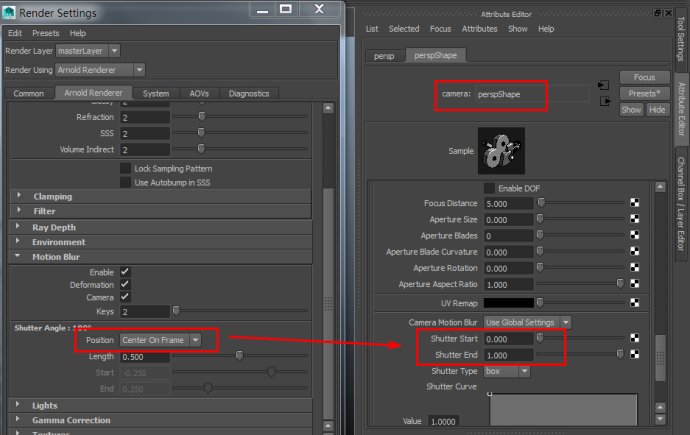Click the map button beside Aperture Rotation

pyautogui.click(x=634, y=267)
